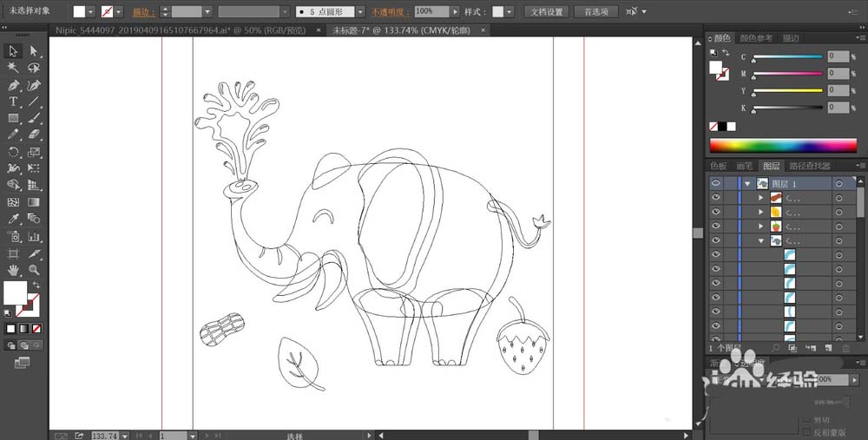868x440 pixels.
Task: Open the 样式 style dropdown arrow
Action: (x=510, y=11)
